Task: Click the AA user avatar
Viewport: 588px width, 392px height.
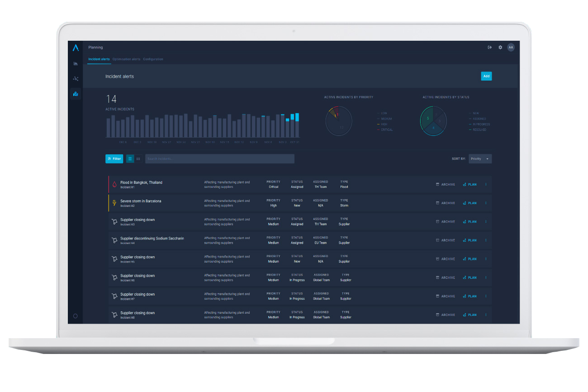Action: point(511,48)
